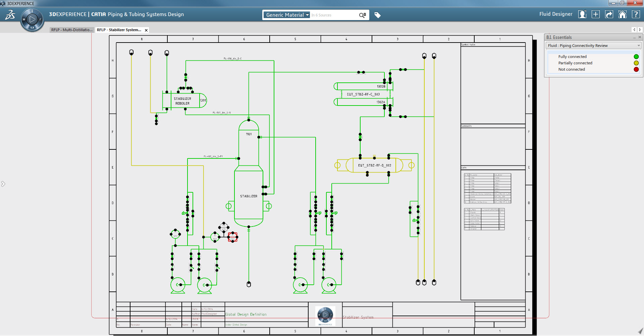Image resolution: width=644 pixels, height=336 pixels.
Task: Select the RFLP - Stabilizer System tab
Action: [119, 30]
